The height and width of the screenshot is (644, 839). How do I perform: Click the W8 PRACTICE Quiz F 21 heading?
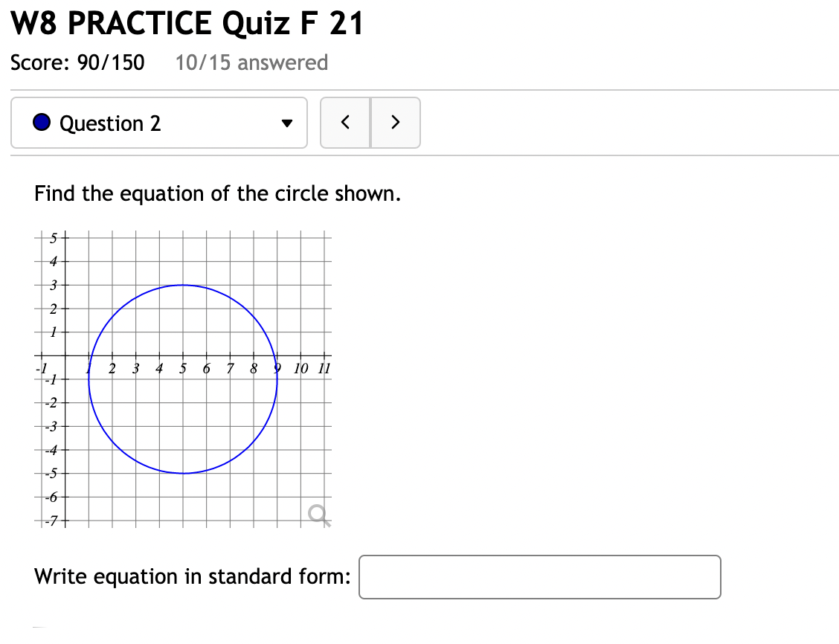[187, 24]
